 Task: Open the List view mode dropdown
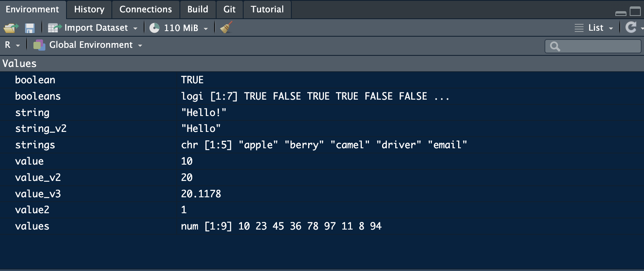594,28
